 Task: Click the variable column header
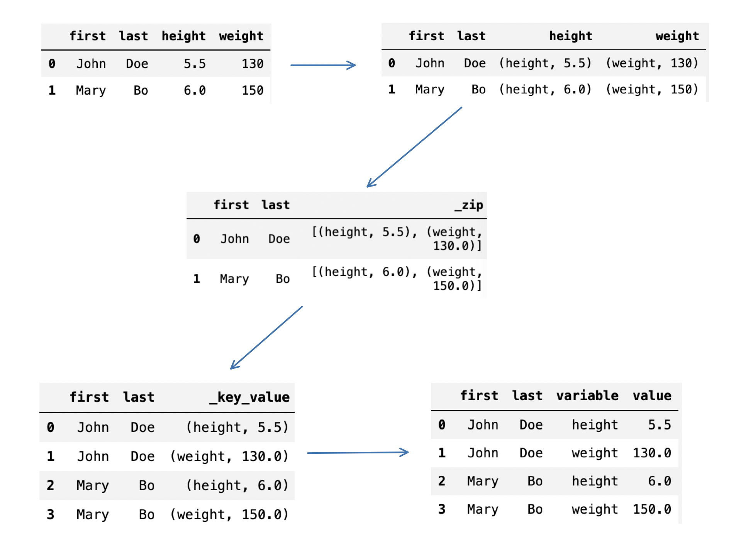tap(587, 395)
